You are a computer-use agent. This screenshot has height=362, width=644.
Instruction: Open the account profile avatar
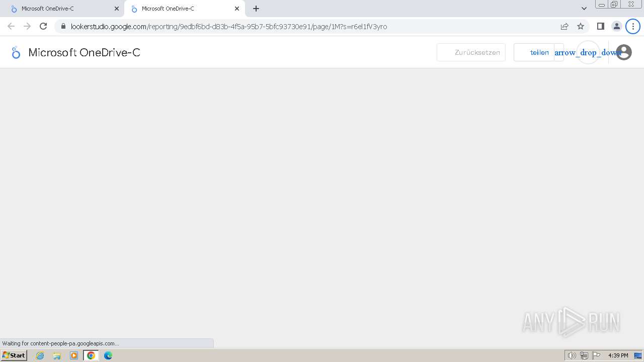623,52
